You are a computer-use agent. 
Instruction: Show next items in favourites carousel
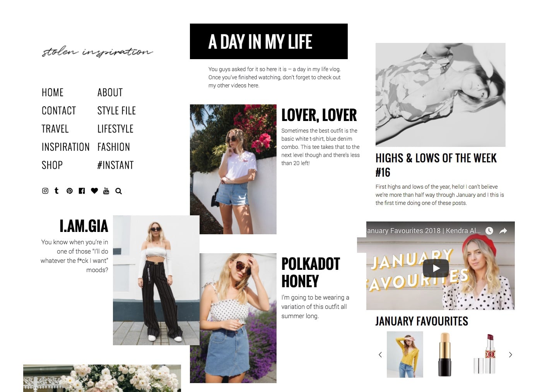click(510, 355)
